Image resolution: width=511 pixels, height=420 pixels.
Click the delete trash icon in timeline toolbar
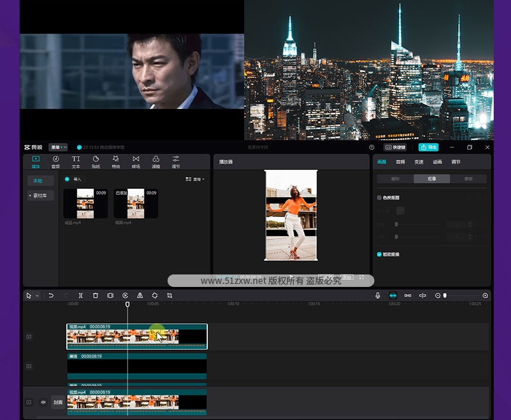click(x=96, y=295)
